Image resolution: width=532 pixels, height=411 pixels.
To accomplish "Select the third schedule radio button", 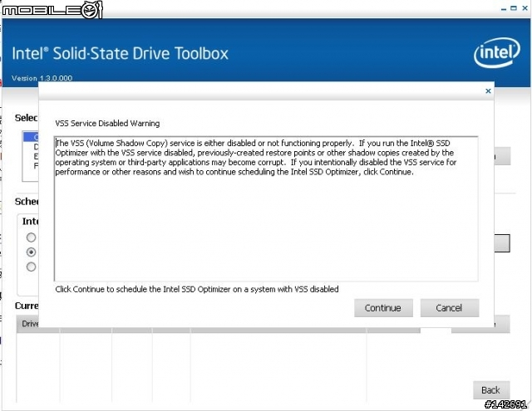I will [31, 267].
